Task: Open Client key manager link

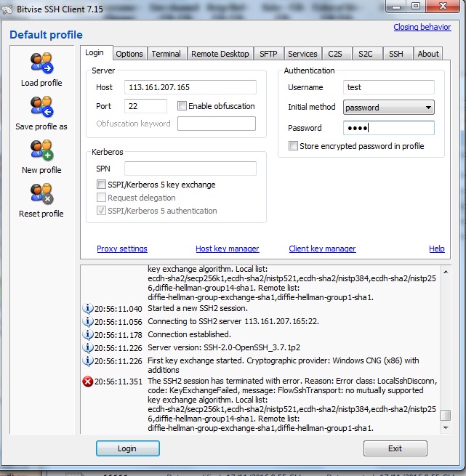Action: point(322,249)
